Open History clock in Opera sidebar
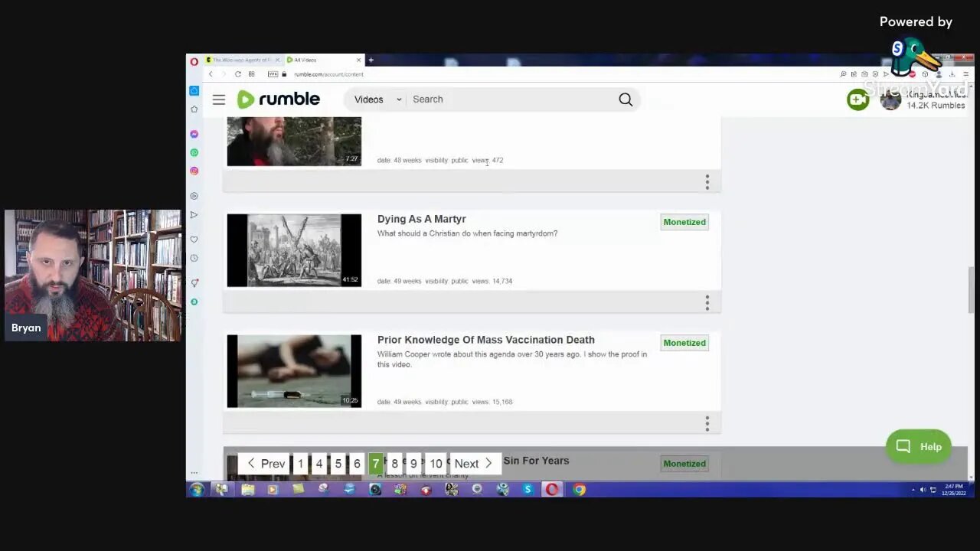This screenshot has height=551, width=980. pyautogui.click(x=194, y=258)
